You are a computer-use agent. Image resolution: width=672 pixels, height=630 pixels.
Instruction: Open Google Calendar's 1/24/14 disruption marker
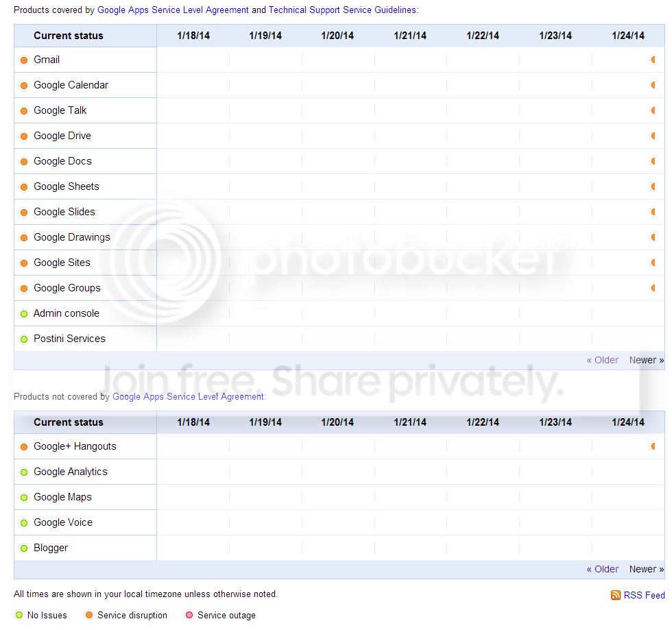click(x=653, y=85)
